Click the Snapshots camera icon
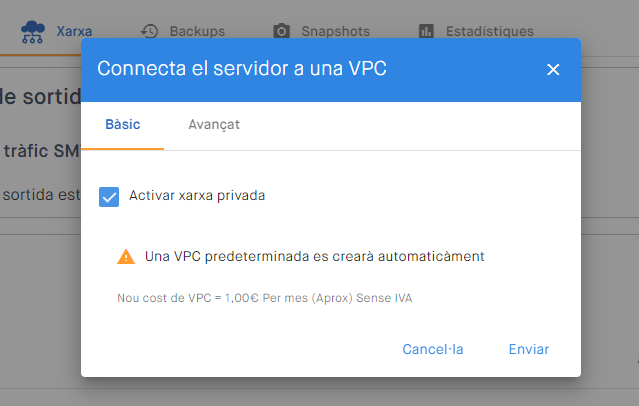 (x=281, y=31)
